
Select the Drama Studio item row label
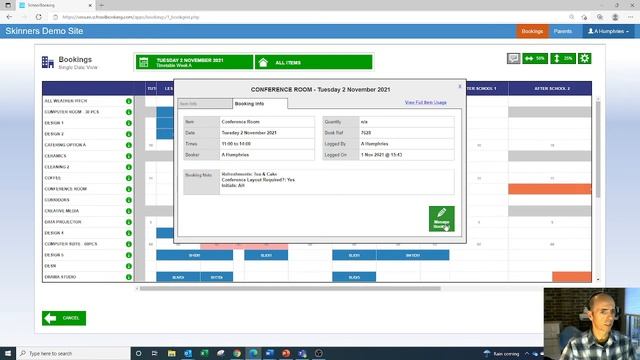pos(60,277)
